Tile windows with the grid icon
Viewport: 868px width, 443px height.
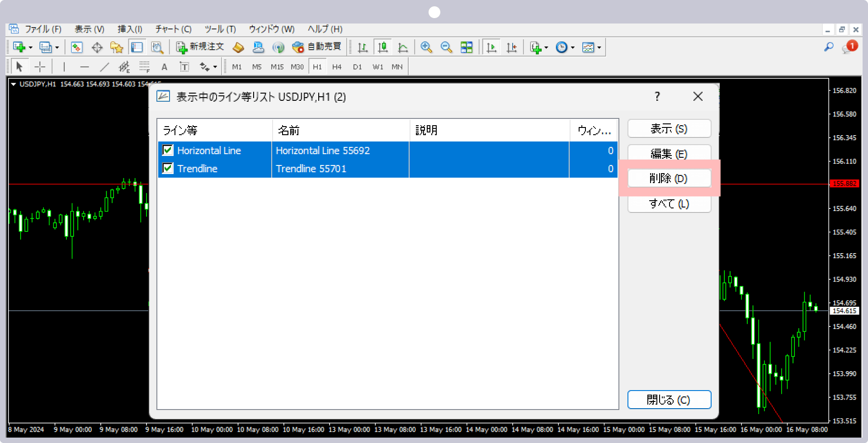(x=466, y=47)
